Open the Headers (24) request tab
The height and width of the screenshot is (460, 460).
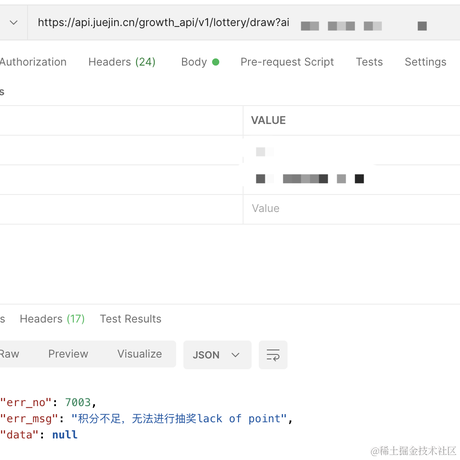tap(122, 62)
